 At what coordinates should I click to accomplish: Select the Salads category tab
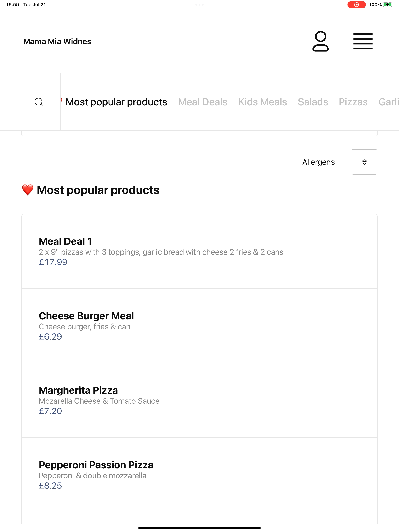[x=313, y=102]
